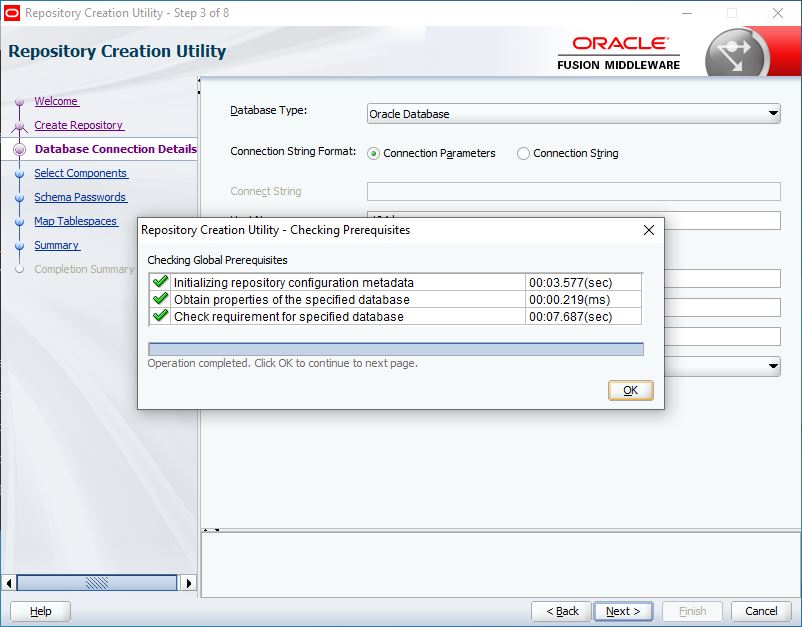Select Connection String radio button
The width and height of the screenshot is (802, 627).
coord(523,154)
